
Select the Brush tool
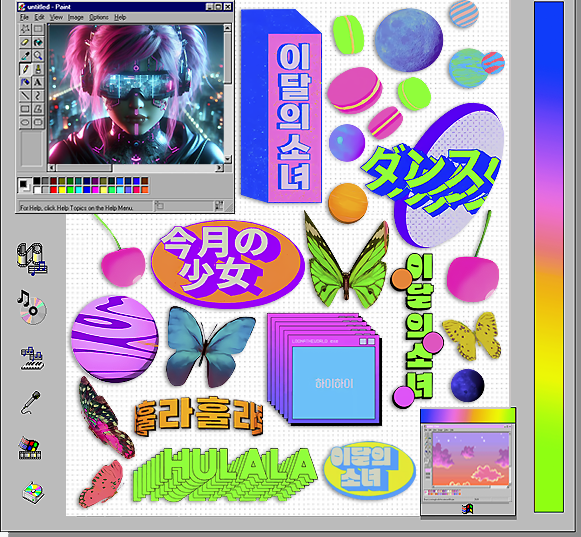point(38,69)
